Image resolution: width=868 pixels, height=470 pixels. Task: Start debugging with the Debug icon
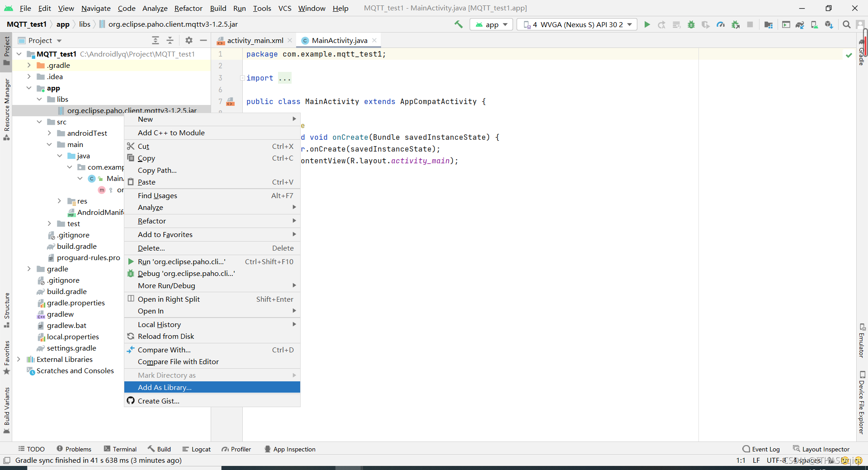coord(691,24)
